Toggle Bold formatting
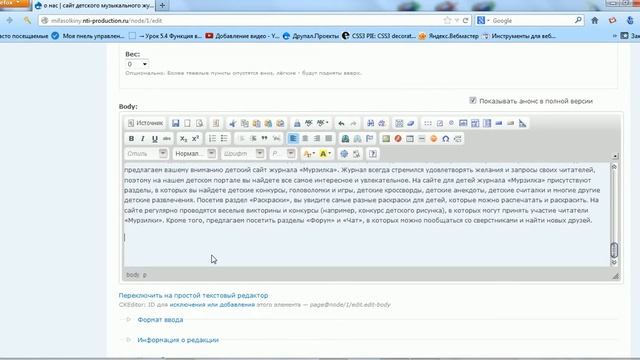Image resolution: width=640 pixels, height=360 pixels. [131, 139]
